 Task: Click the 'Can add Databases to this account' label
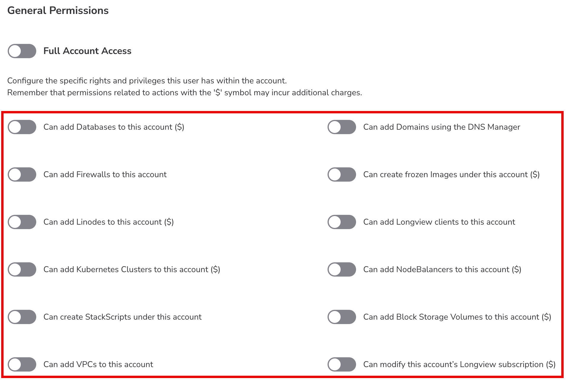(114, 127)
